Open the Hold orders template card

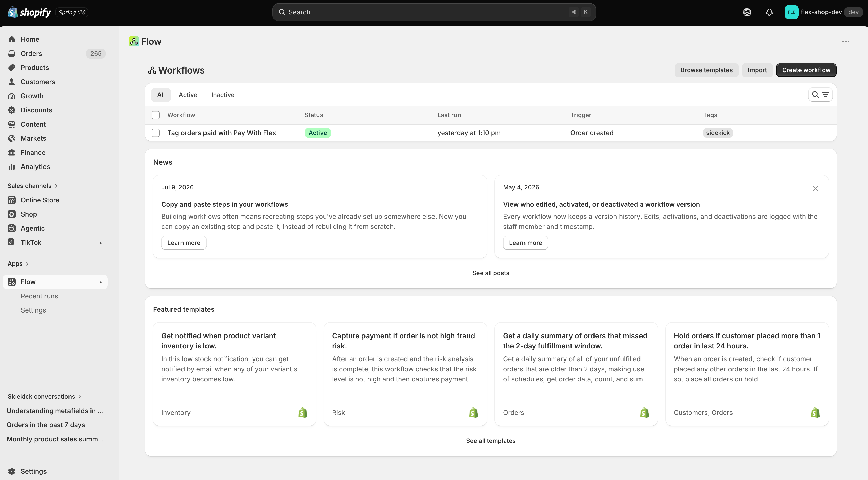pos(747,374)
